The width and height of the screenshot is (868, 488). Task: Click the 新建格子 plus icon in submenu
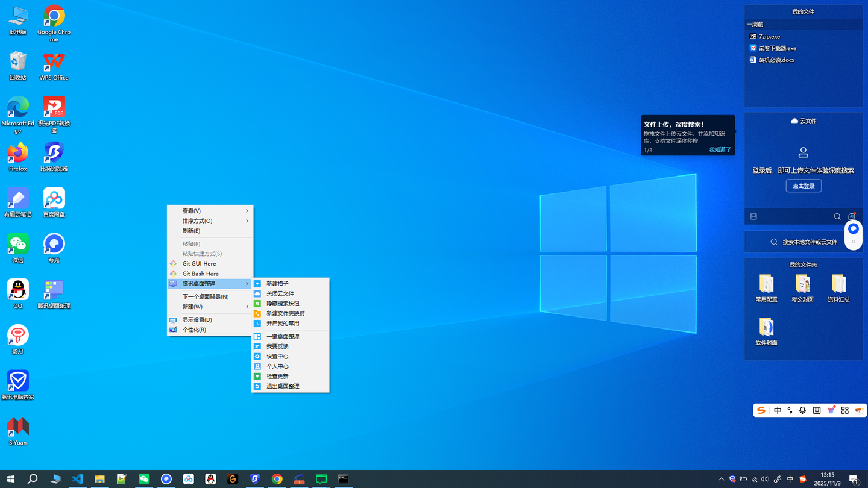[257, 284]
